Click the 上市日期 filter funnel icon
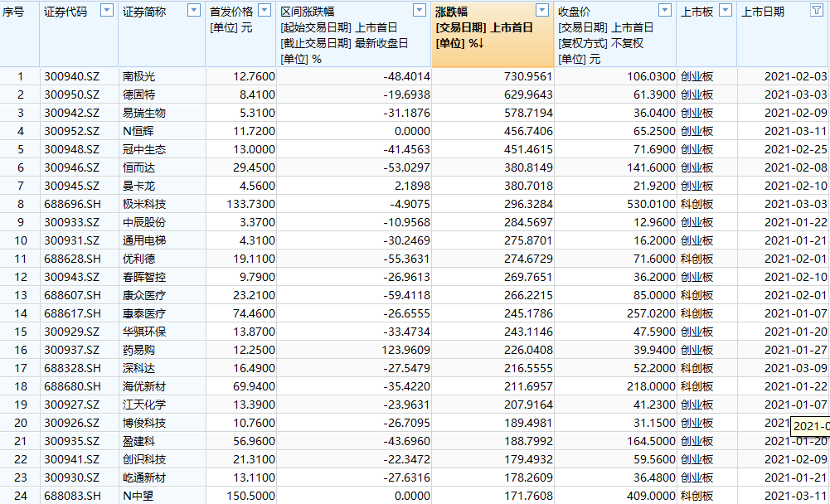Image resolution: width=830 pixels, height=504 pixels. point(817,10)
